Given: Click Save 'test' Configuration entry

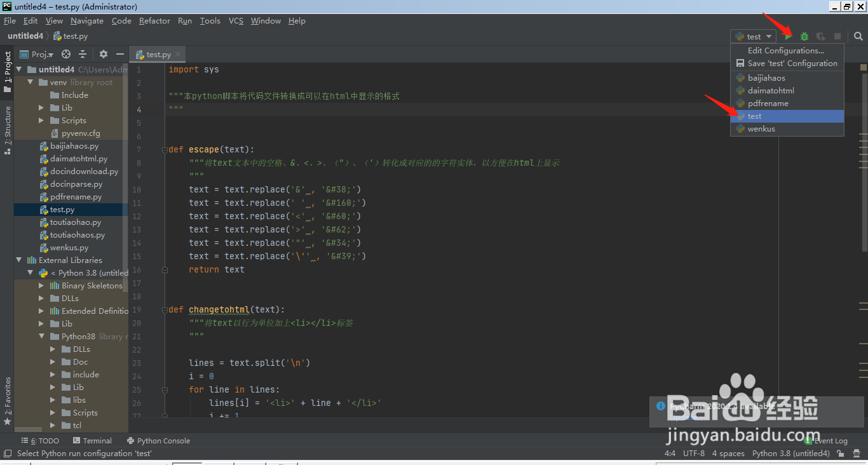Looking at the screenshot, I should [787, 64].
